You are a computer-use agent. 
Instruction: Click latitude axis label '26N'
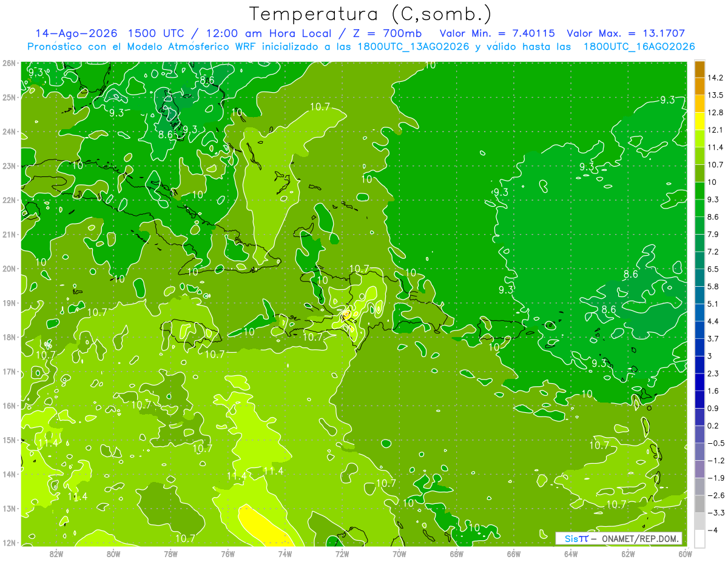[x=8, y=63]
